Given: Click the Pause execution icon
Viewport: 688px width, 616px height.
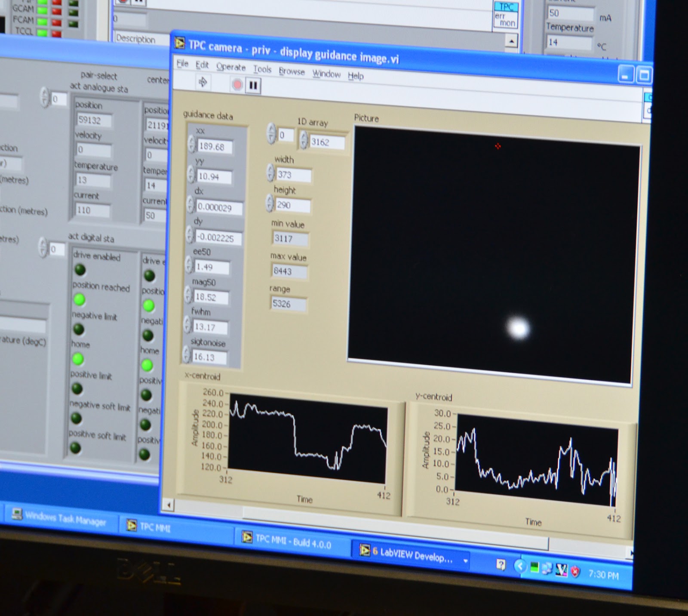Looking at the screenshot, I should pyautogui.click(x=253, y=85).
